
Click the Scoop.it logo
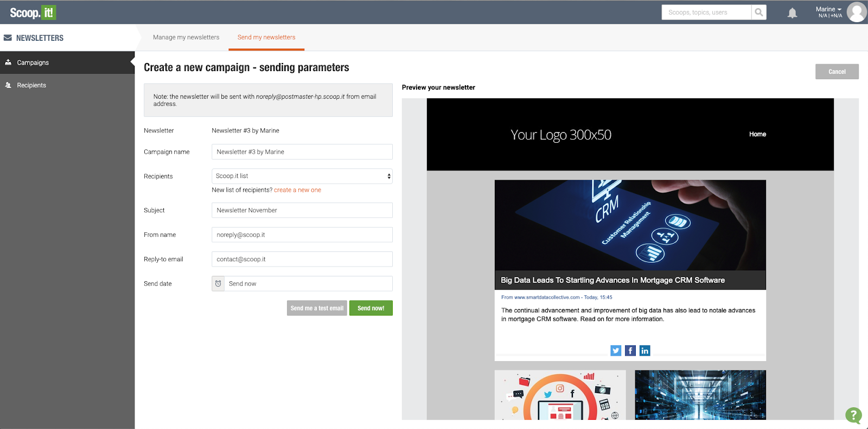coord(33,12)
